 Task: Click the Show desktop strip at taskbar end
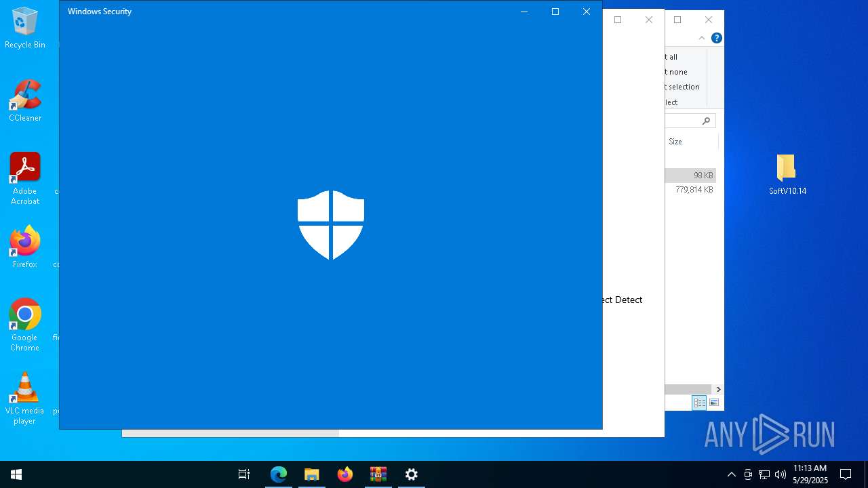(866, 474)
